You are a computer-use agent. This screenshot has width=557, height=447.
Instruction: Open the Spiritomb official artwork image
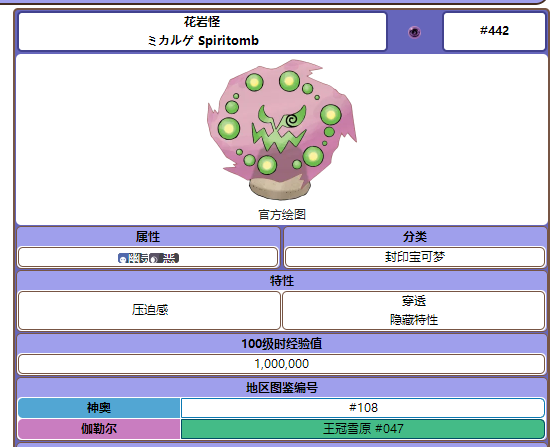[x=282, y=130]
